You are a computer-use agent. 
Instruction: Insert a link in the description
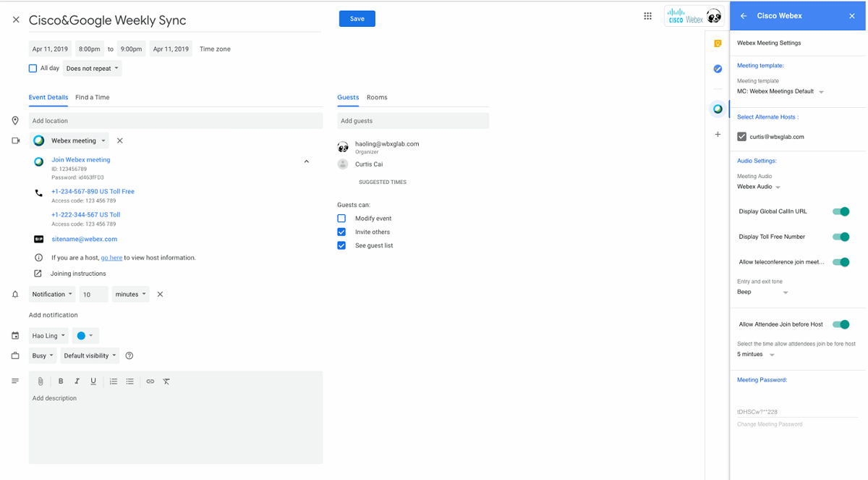(x=150, y=381)
